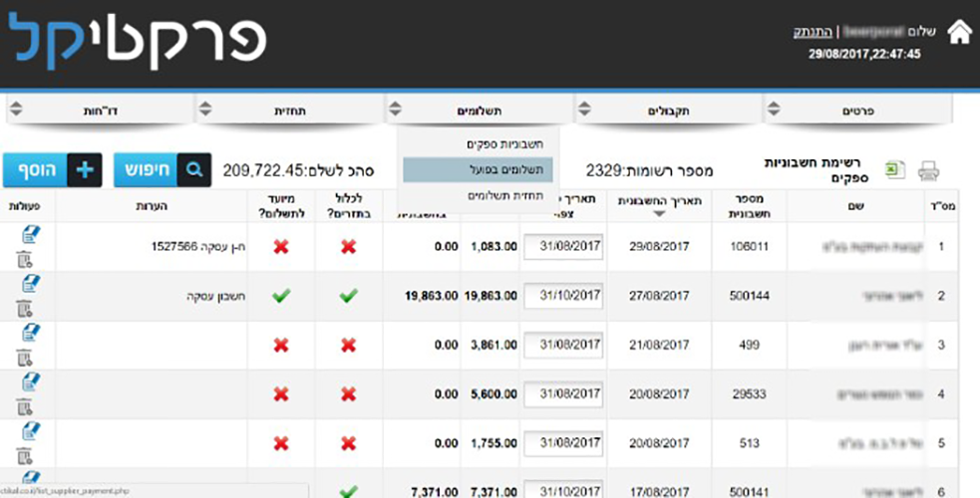
Task: Go to the home page icon
Action: pos(959,31)
